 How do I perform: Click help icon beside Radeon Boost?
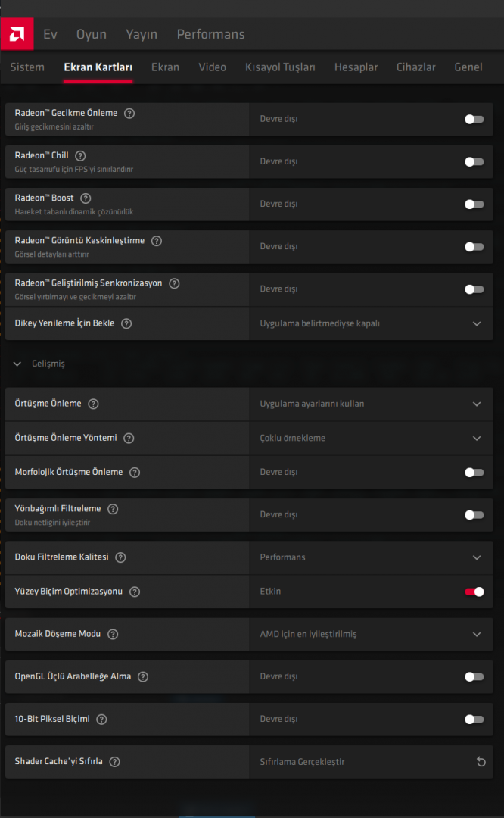pyautogui.click(x=86, y=198)
